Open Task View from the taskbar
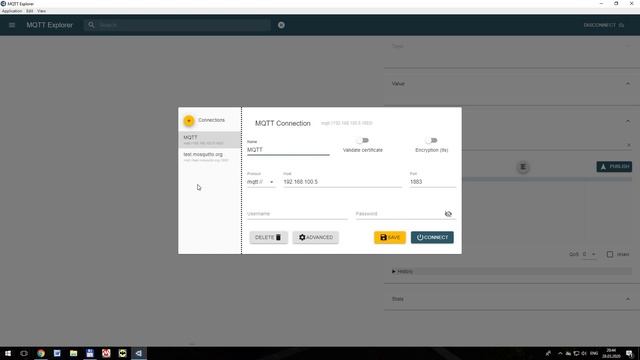Viewport: 640px width, 360px height. click(24, 353)
